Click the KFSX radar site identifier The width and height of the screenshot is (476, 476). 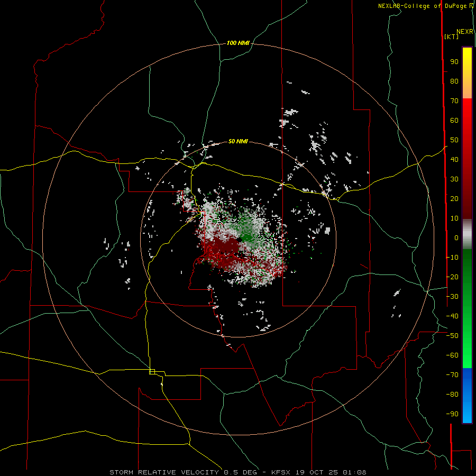point(281,472)
